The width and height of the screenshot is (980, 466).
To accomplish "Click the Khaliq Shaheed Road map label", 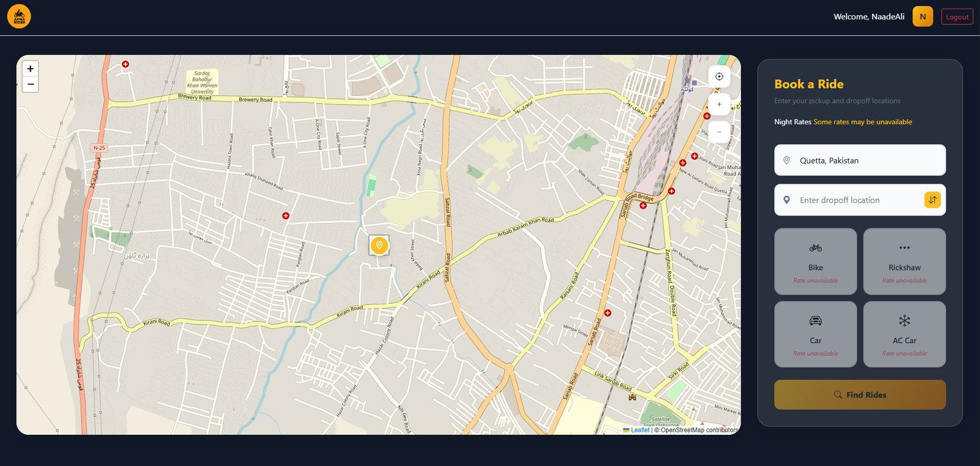I will [264, 181].
